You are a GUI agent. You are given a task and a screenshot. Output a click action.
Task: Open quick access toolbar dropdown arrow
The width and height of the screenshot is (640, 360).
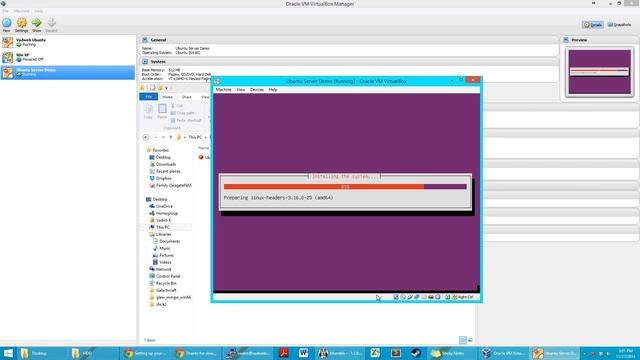click(167, 88)
